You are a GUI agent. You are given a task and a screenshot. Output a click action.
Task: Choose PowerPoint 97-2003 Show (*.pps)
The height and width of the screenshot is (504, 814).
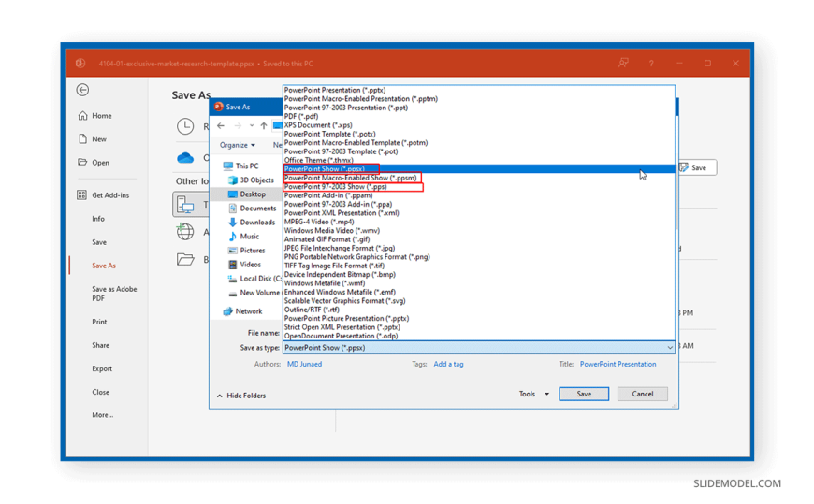479,186
